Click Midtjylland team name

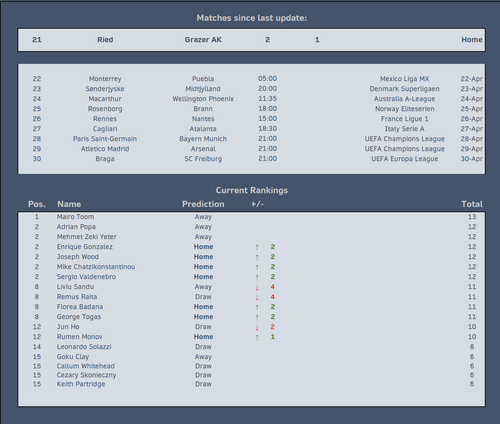pyautogui.click(x=203, y=89)
